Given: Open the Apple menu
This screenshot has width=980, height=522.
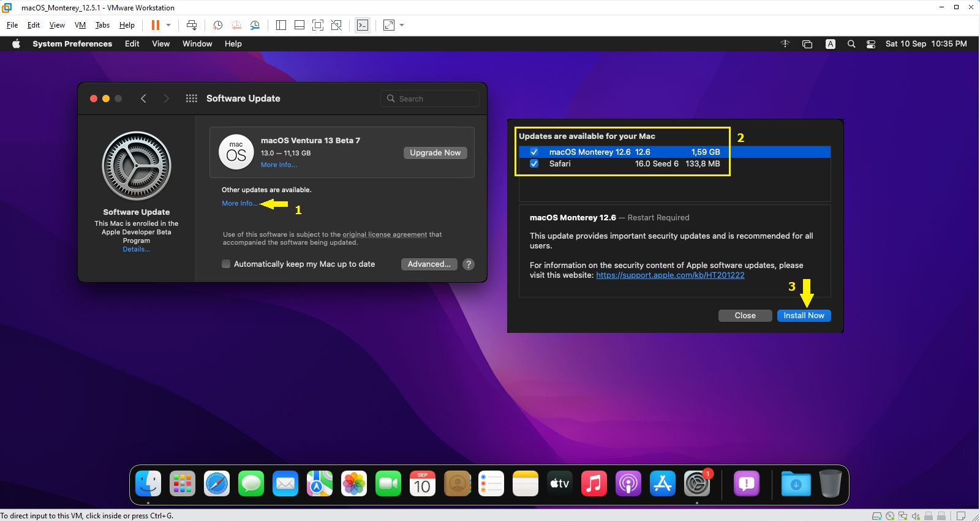Looking at the screenshot, I should pos(16,44).
